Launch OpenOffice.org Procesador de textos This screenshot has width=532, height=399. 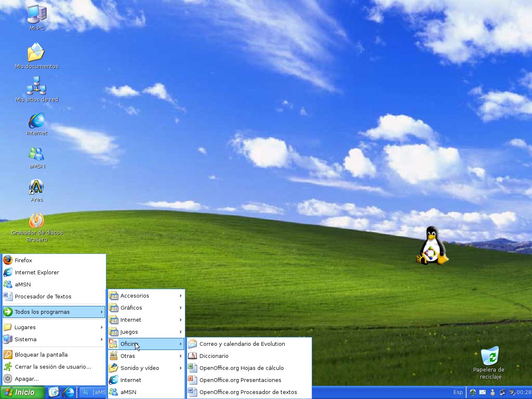(248, 392)
